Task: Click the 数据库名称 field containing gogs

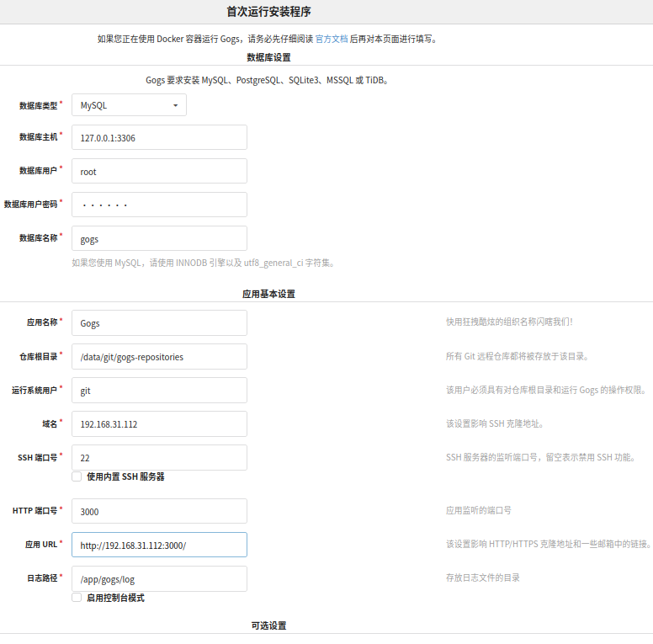Action: pos(160,238)
